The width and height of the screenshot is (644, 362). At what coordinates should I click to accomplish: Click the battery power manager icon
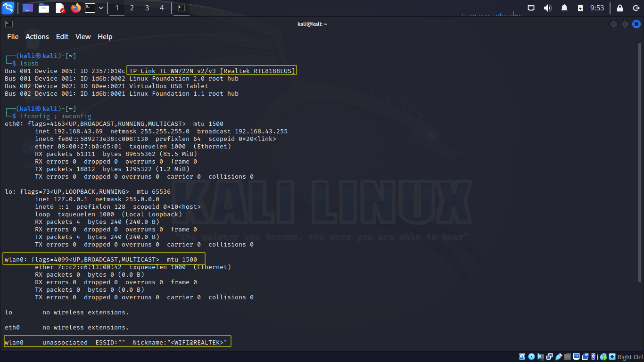click(580, 8)
